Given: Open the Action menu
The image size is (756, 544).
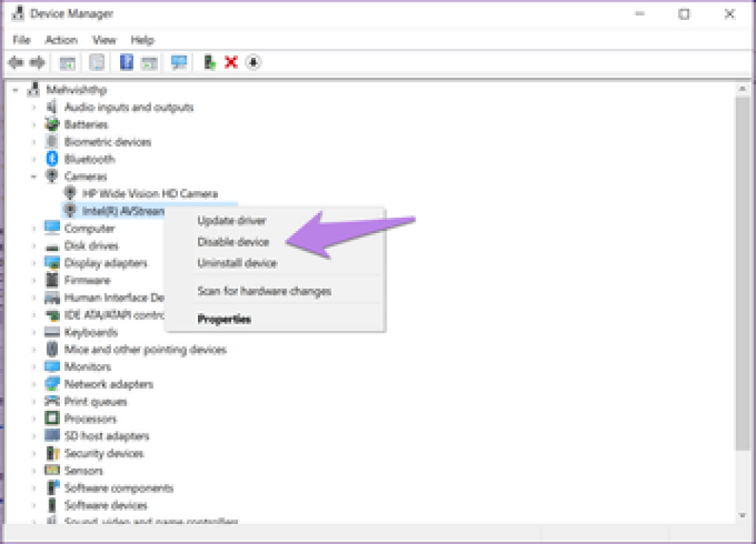Looking at the screenshot, I should click(61, 40).
